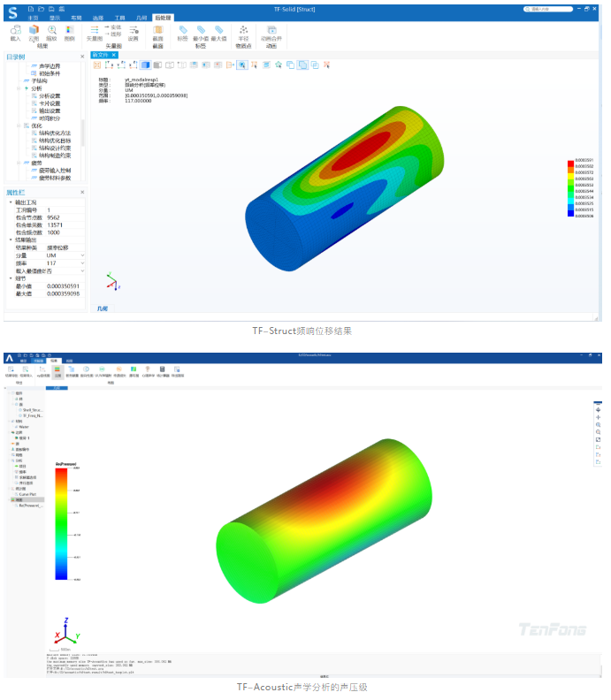The width and height of the screenshot is (611, 700).
Task: Close the 新文件 document tab
Action: (114, 55)
